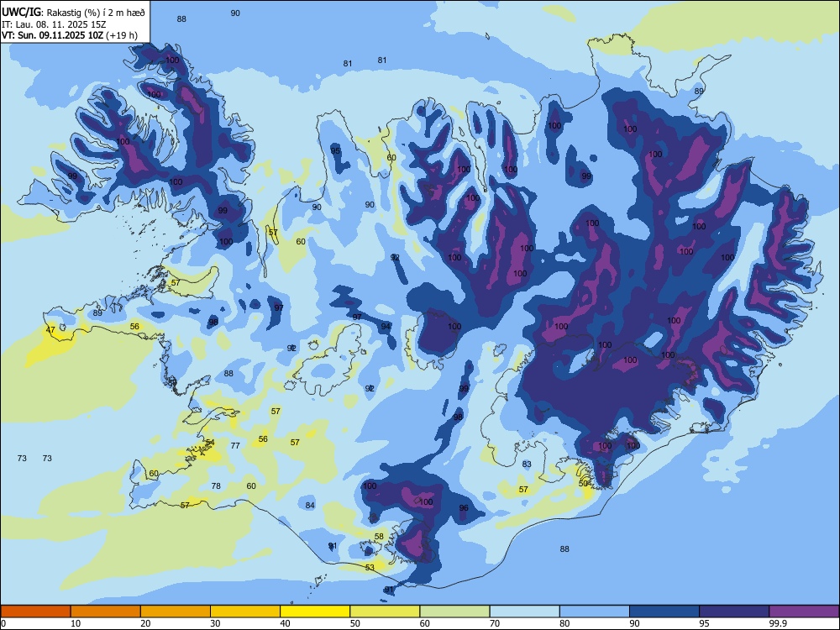Click the 95–99.9 navy legend swatch

734,612
